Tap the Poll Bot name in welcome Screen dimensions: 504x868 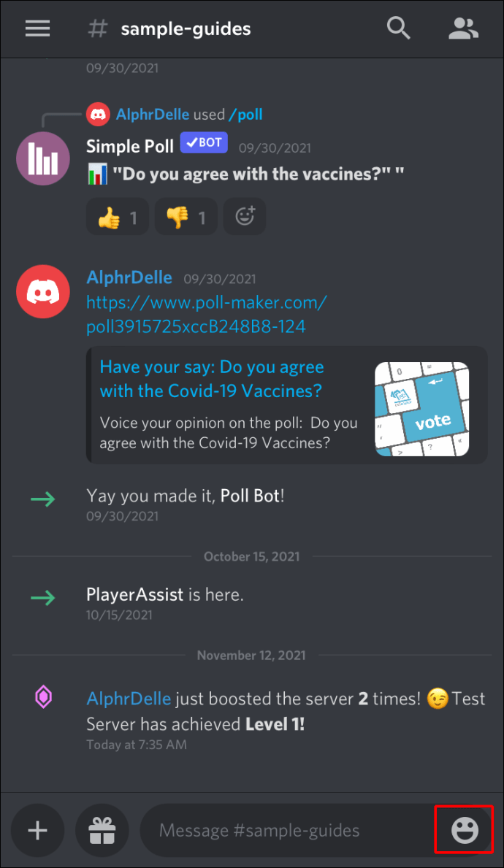[250, 496]
